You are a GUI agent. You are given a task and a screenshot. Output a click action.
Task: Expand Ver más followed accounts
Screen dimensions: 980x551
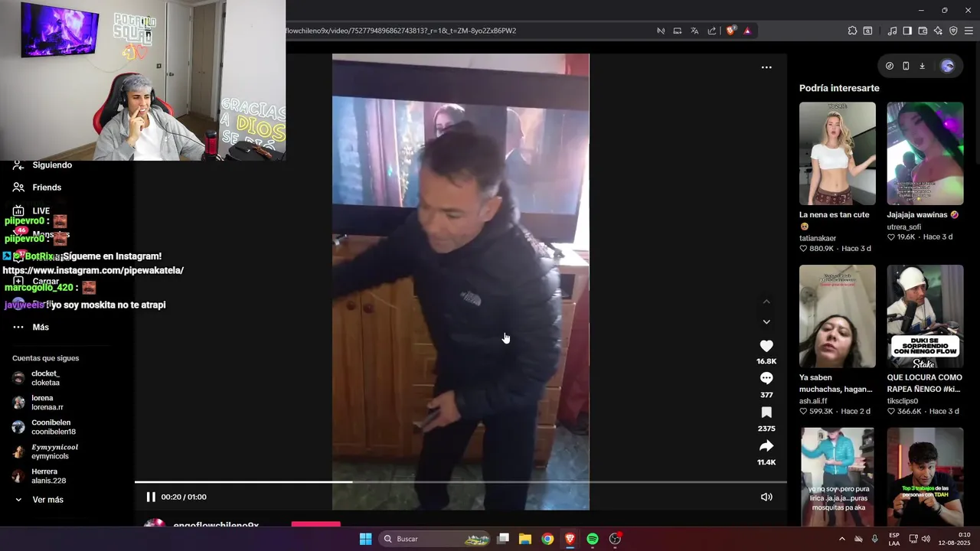pos(47,500)
